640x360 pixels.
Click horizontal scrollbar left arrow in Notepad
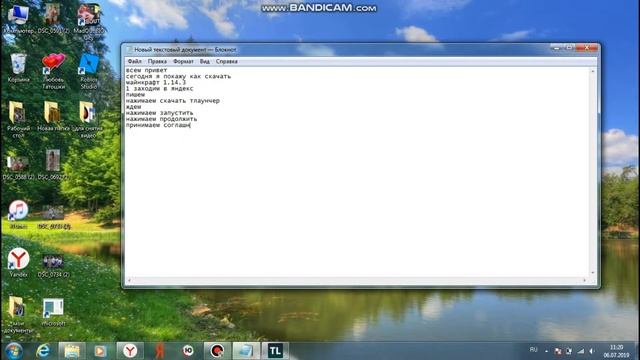coord(129,280)
